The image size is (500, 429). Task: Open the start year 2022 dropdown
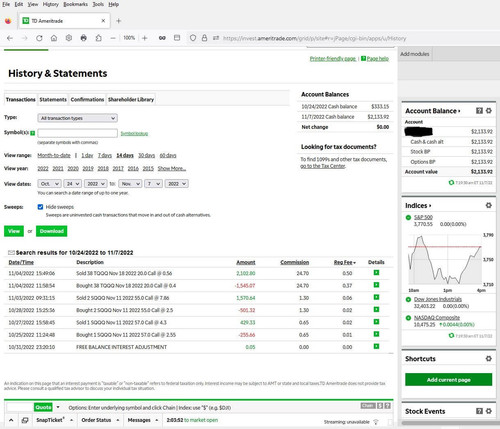tap(96, 184)
